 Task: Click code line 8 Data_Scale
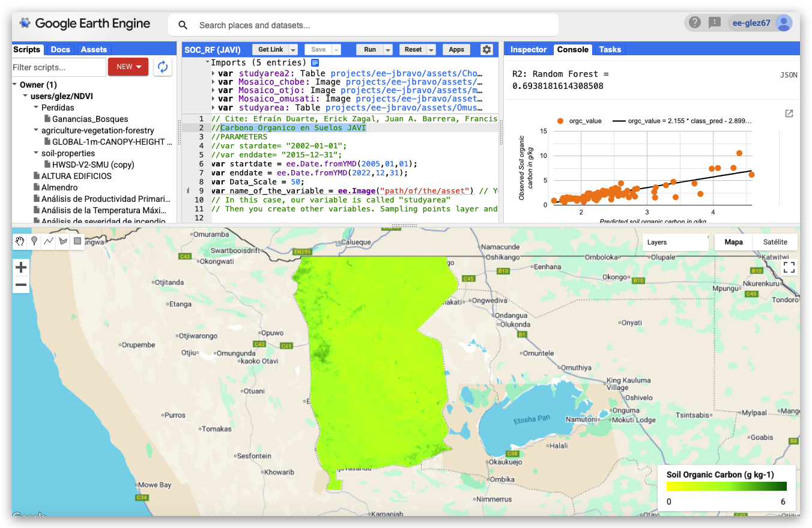tap(258, 182)
